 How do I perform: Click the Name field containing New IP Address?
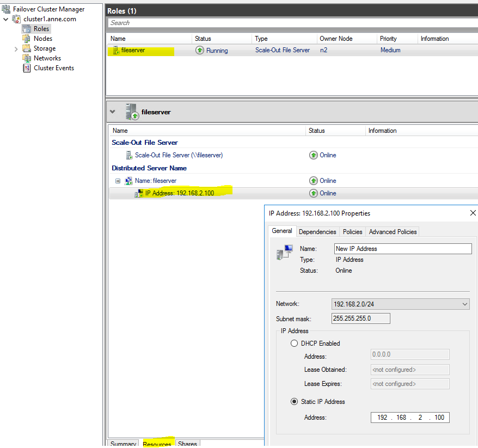403,249
